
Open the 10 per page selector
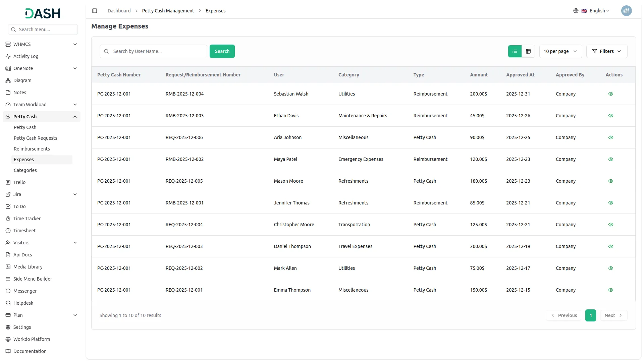coord(560,51)
